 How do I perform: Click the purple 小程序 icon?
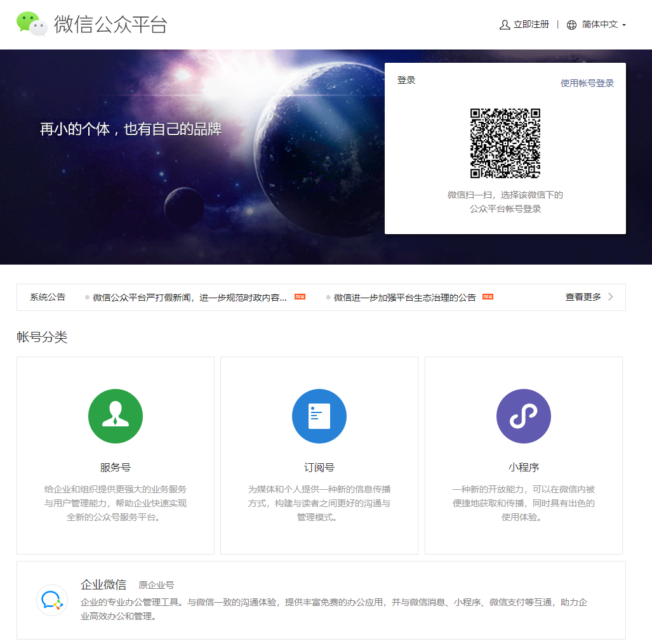pyautogui.click(x=523, y=416)
